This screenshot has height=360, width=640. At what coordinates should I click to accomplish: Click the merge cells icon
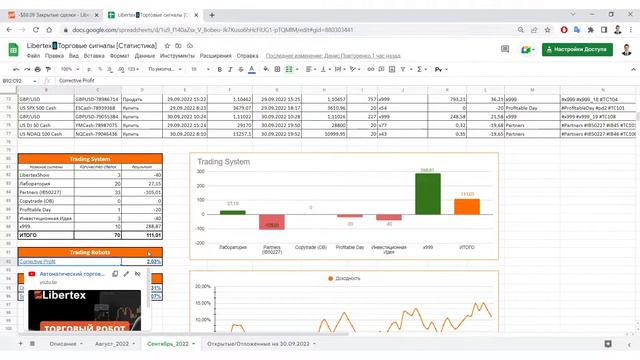click(289, 69)
